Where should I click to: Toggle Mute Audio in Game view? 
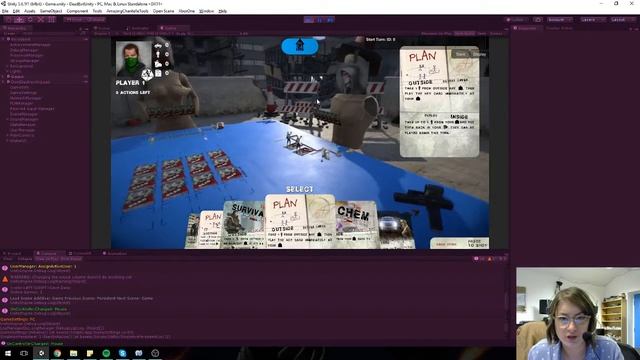click(x=464, y=33)
